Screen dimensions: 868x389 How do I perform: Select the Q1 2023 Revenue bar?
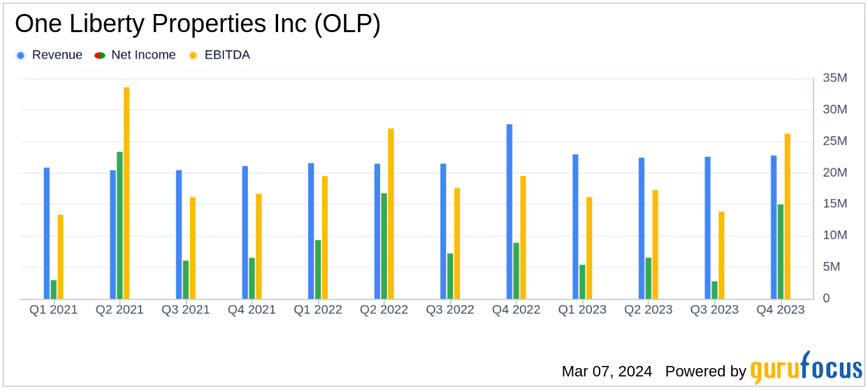[x=575, y=227]
